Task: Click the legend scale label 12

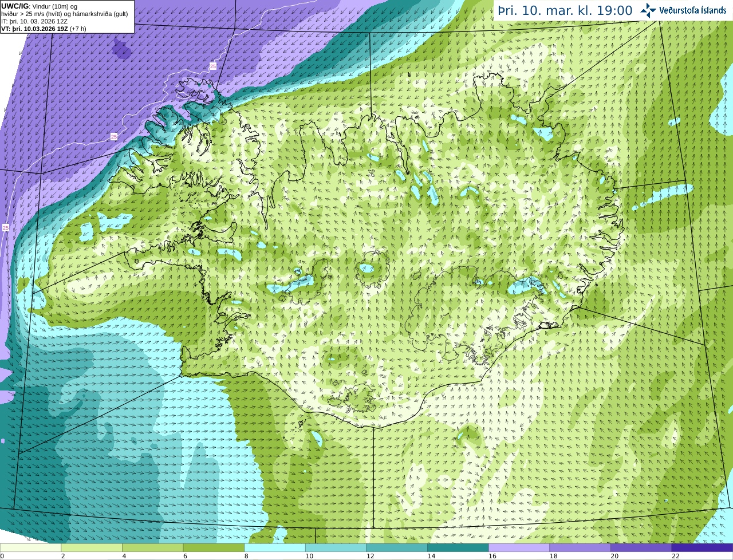Action: coord(371,556)
